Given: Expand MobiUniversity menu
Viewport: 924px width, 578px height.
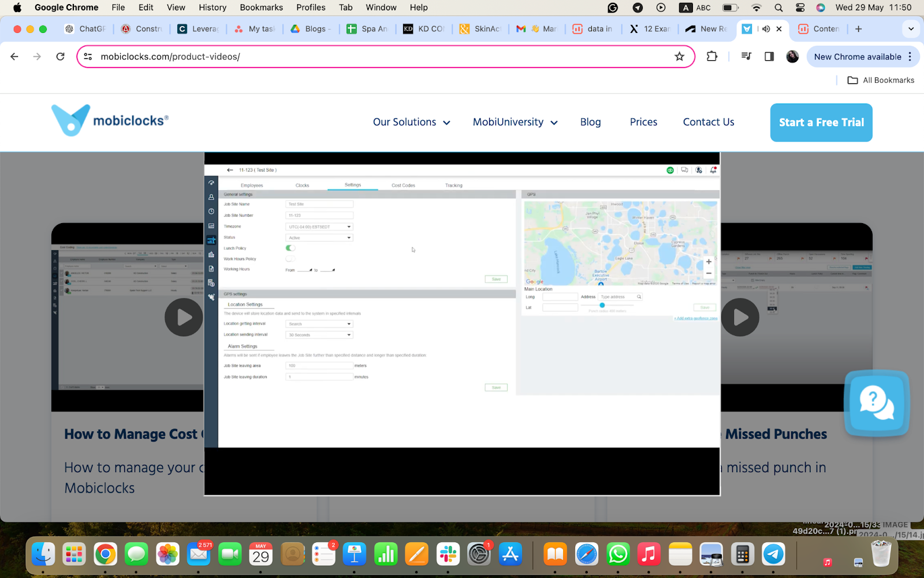Looking at the screenshot, I should pyautogui.click(x=515, y=122).
